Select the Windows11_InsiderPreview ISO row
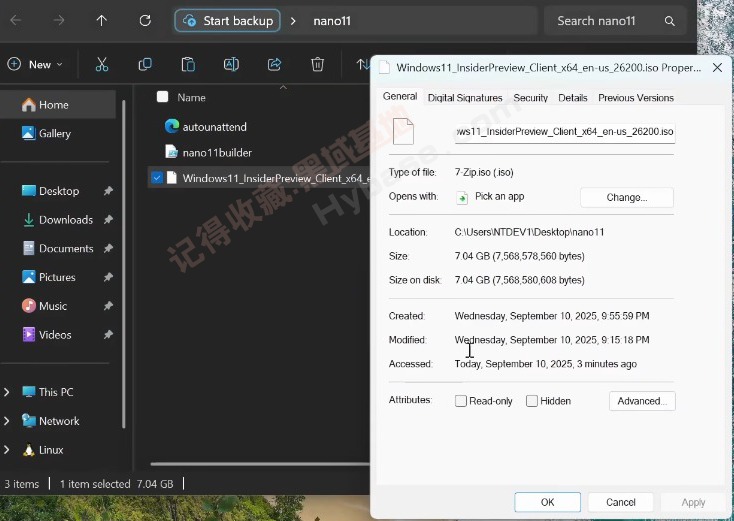Viewport: 734px width, 521px height. [259, 178]
